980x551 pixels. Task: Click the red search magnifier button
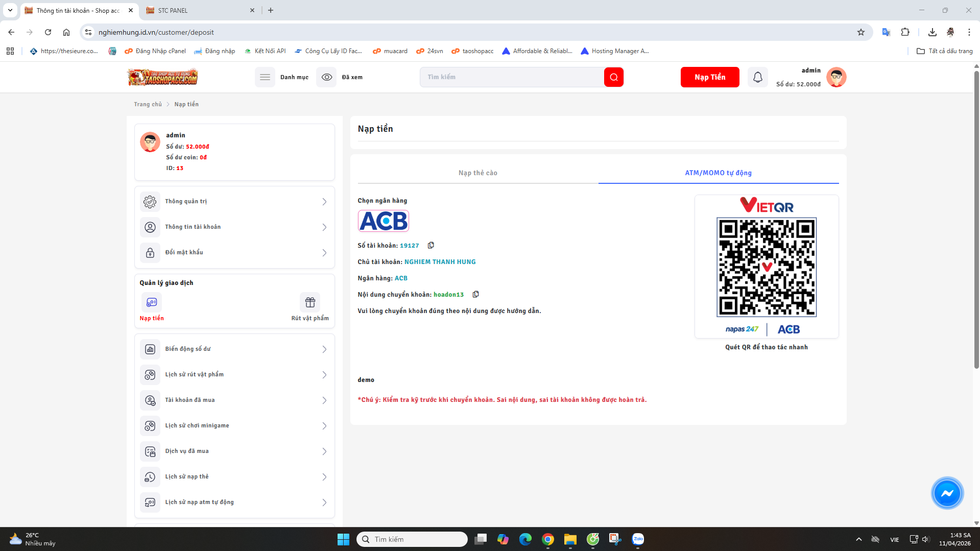click(x=613, y=77)
